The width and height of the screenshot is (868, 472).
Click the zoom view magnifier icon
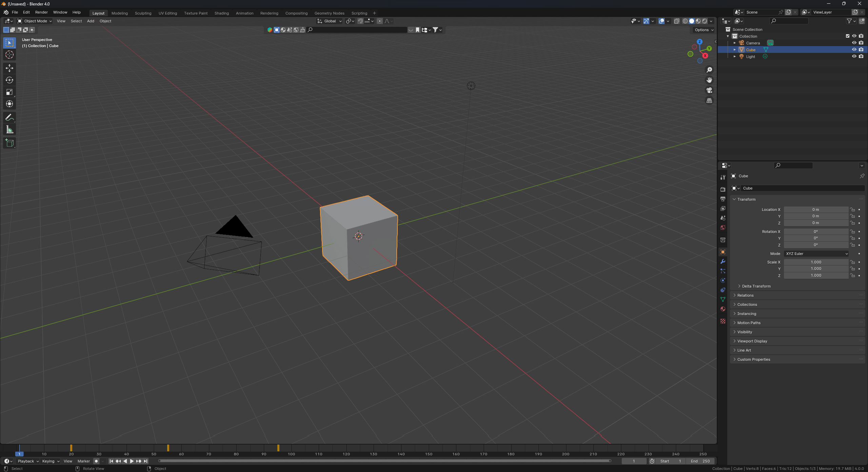(x=709, y=70)
